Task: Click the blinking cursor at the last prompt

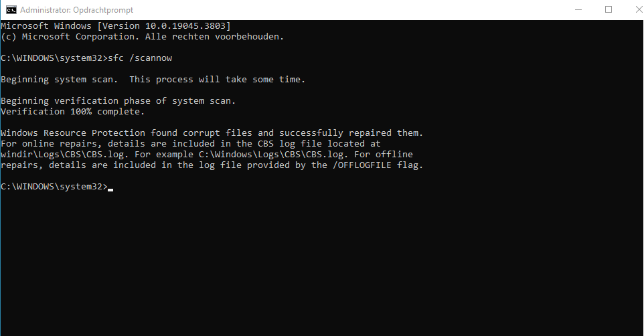Action: point(110,189)
